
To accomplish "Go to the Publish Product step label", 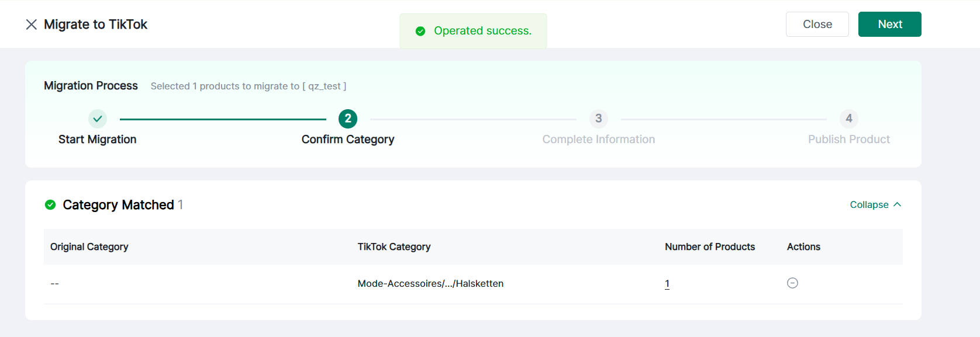I will pos(848,140).
